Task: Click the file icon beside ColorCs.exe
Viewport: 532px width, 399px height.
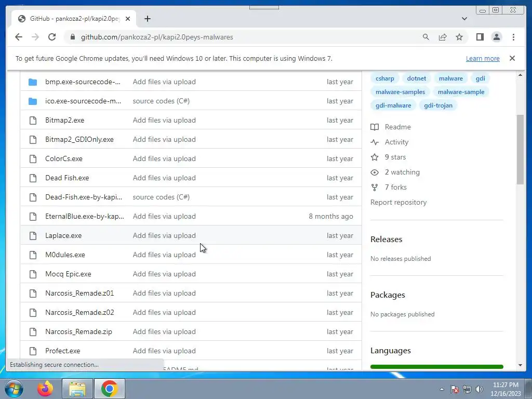Action: pos(33,158)
